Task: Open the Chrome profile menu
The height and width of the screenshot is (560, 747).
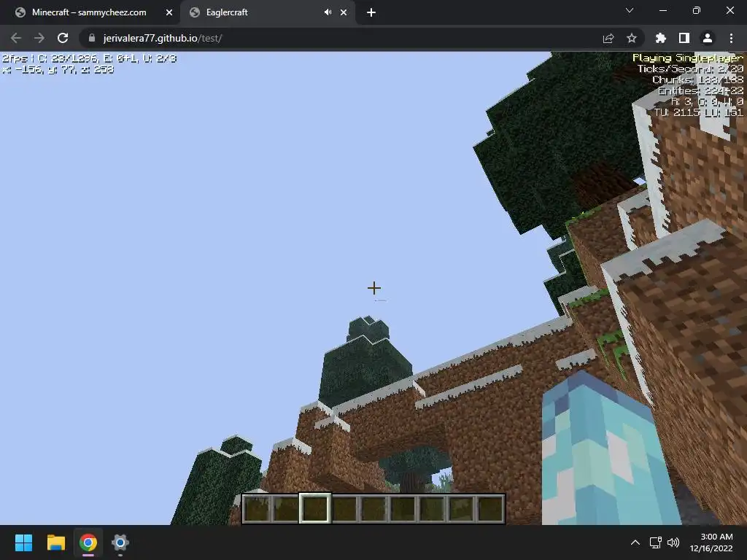Action: (708, 38)
